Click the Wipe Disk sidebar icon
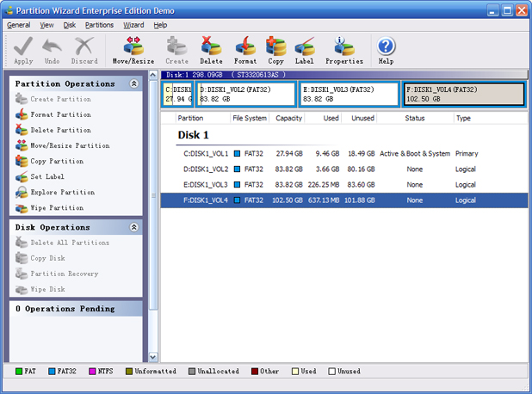Image resolution: width=532 pixels, height=394 pixels. coord(22,290)
